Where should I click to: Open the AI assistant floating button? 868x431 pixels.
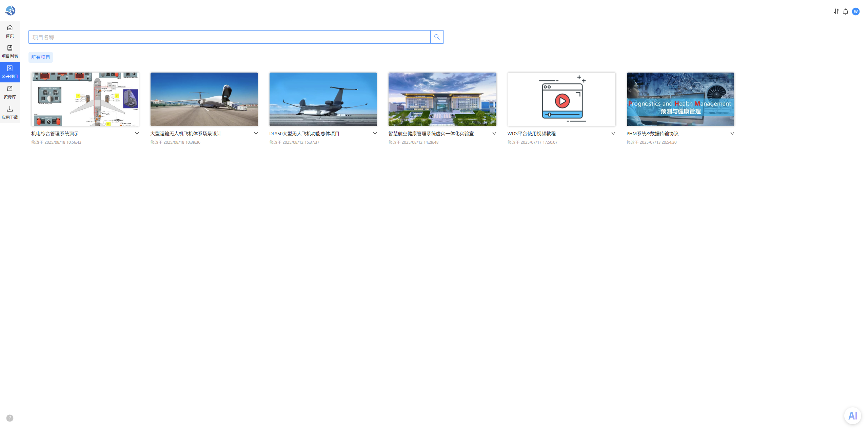[x=853, y=416]
